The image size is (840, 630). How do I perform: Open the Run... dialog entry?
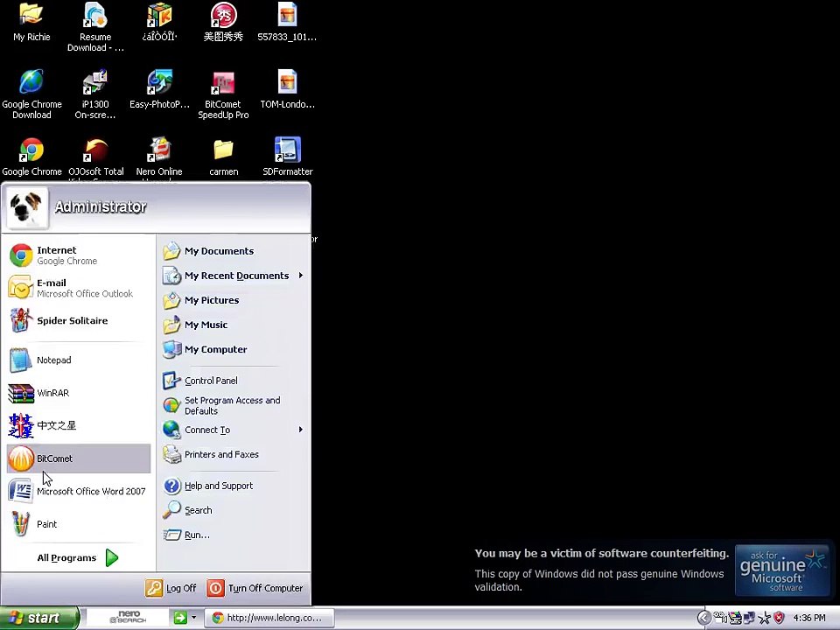click(x=234, y=535)
